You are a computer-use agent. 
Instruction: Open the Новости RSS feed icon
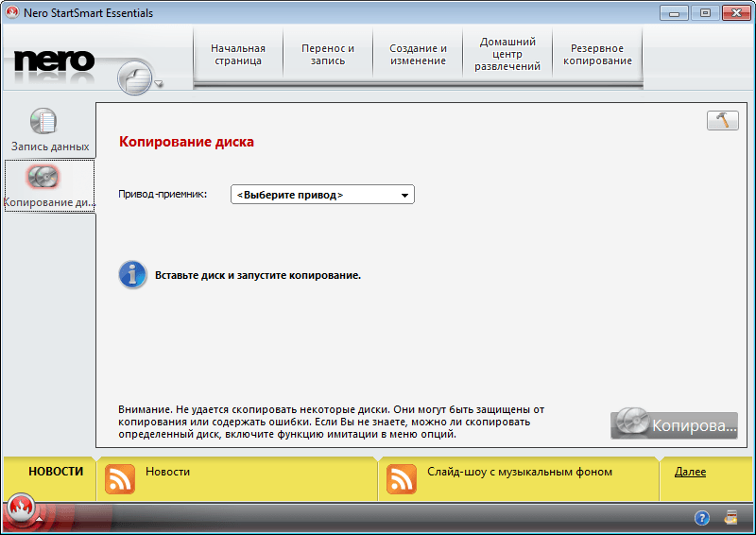click(120, 479)
